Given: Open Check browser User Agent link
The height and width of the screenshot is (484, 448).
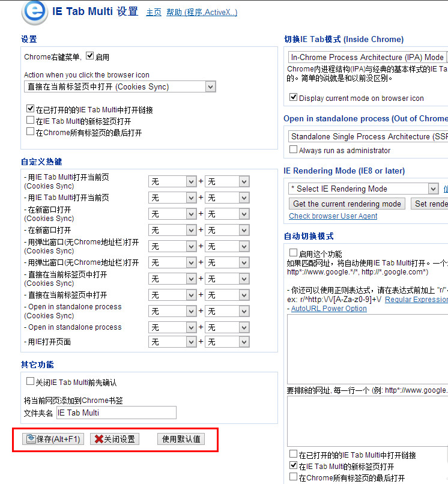Looking at the screenshot, I should tap(333, 216).
